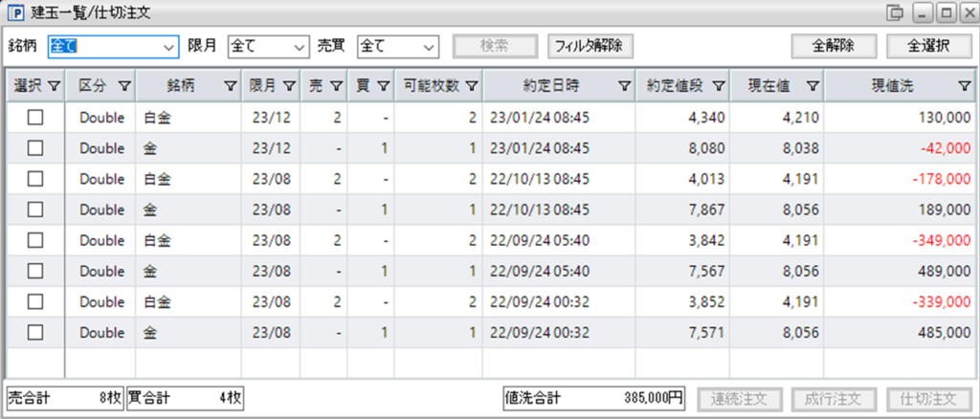Screen dimensions: 980x419
Task: Click the filter icon on 買 column
Action: (383, 87)
